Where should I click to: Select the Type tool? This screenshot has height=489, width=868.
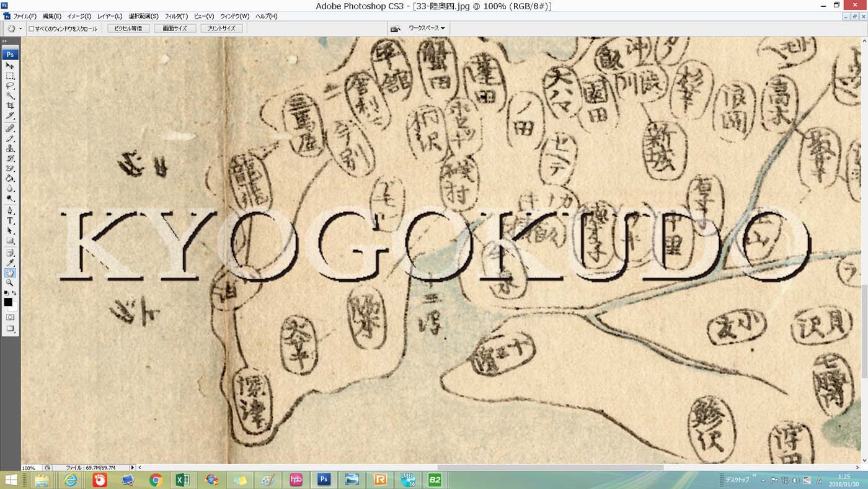[x=10, y=220]
